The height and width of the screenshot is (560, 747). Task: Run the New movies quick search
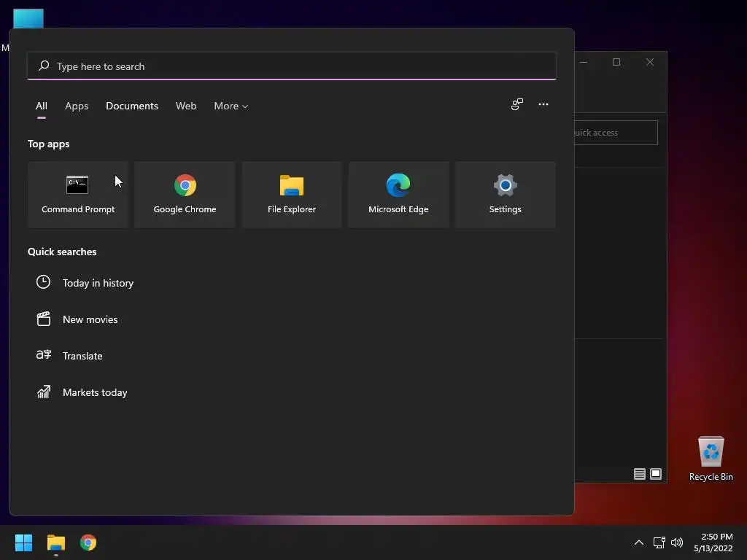click(x=77, y=319)
